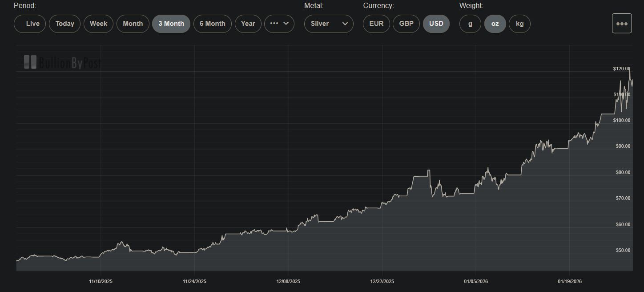Switch to the Today period
Viewport: 644px width, 292px height.
(64, 24)
